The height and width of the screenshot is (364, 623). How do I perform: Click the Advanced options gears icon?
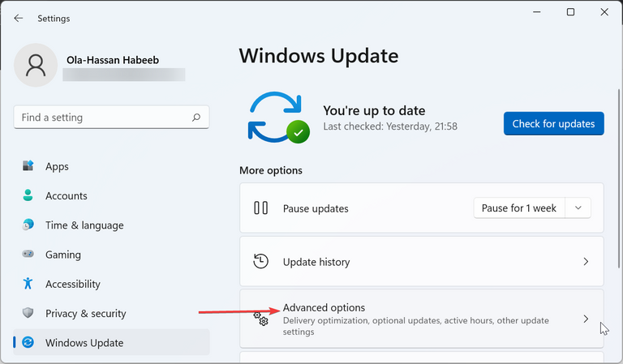pos(260,319)
